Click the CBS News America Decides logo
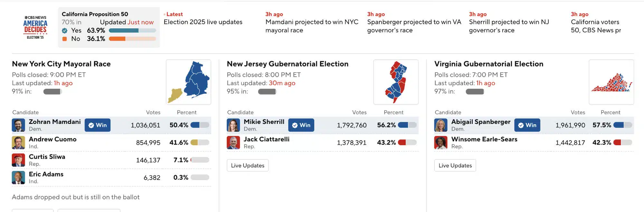 point(35,27)
